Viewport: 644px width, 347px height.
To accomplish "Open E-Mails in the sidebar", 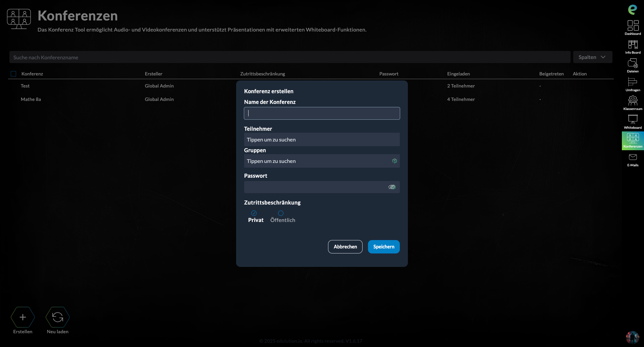I will pyautogui.click(x=633, y=160).
